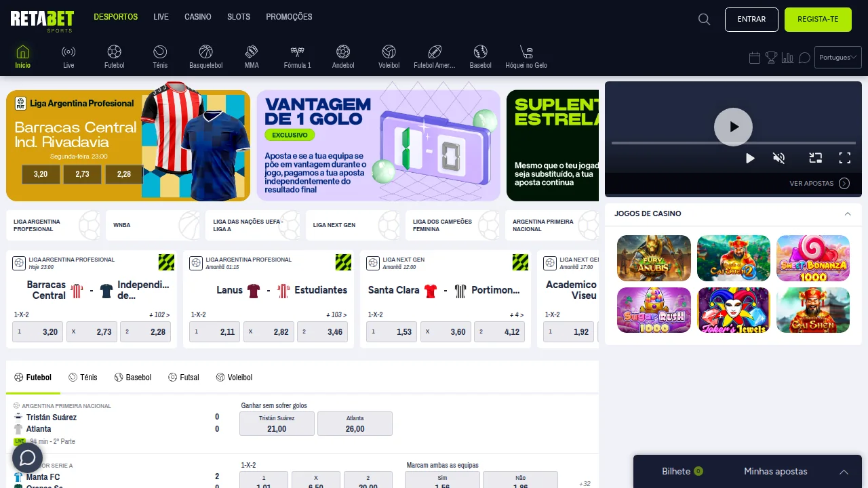
Task: Expand +102 markets for Barracas Central match
Action: [x=159, y=315]
